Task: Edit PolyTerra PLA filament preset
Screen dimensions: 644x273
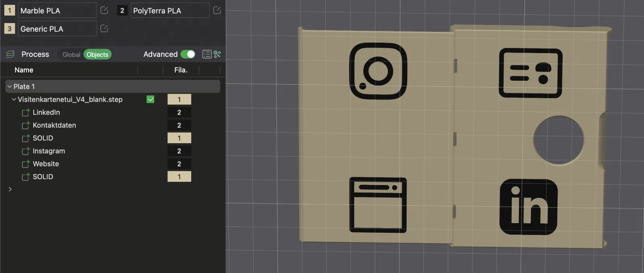Action: pos(217,10)
